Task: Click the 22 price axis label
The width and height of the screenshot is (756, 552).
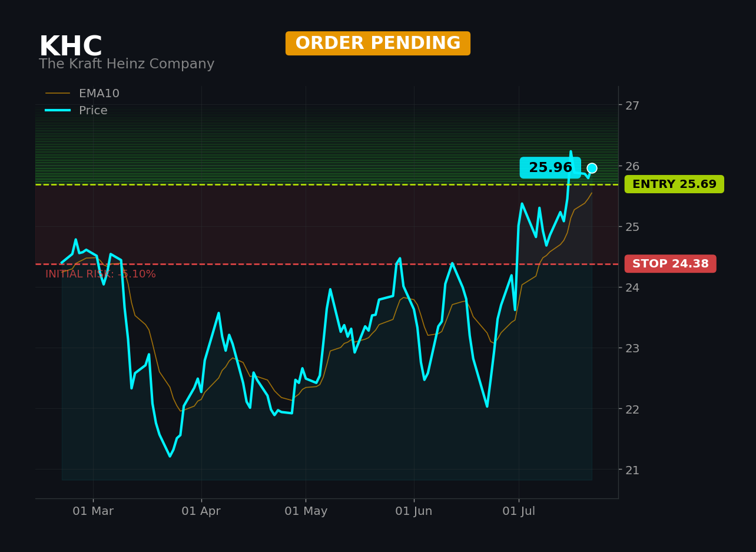Action: pyautogui.click(x=632, y=409)
